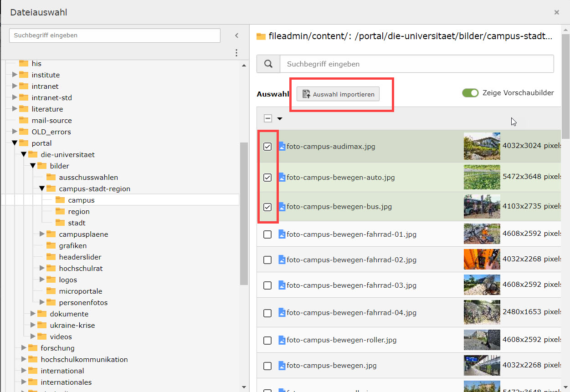Open the forschung folder
The height and width of the screenshot is (392, 570).
57,348
